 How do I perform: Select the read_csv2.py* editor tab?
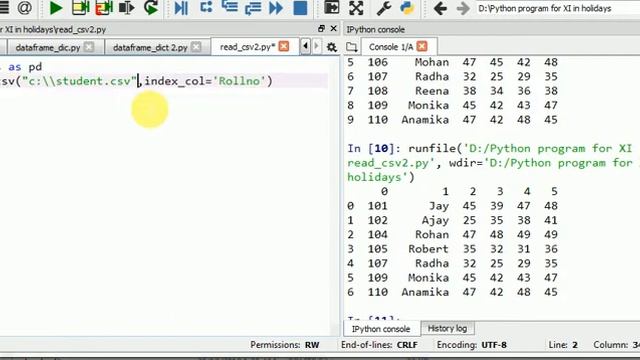click(247, 47)
